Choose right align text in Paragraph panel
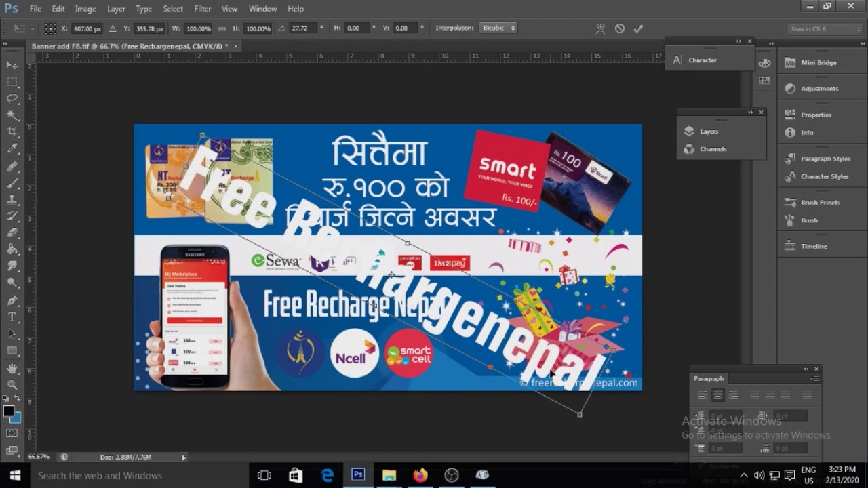This screenshot has height=488, width=868. click(x=733, y=395)
